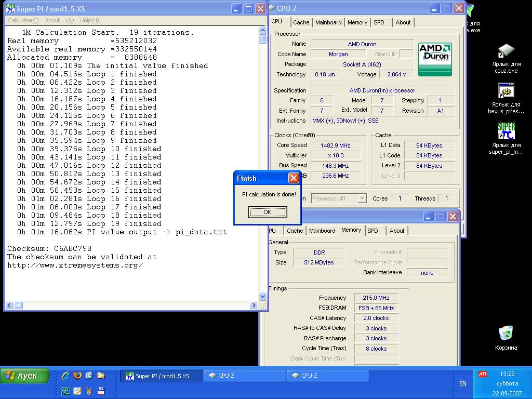Click the memory Type value DDR
This screenshot has width=532, height=399.
pos(319,252)
